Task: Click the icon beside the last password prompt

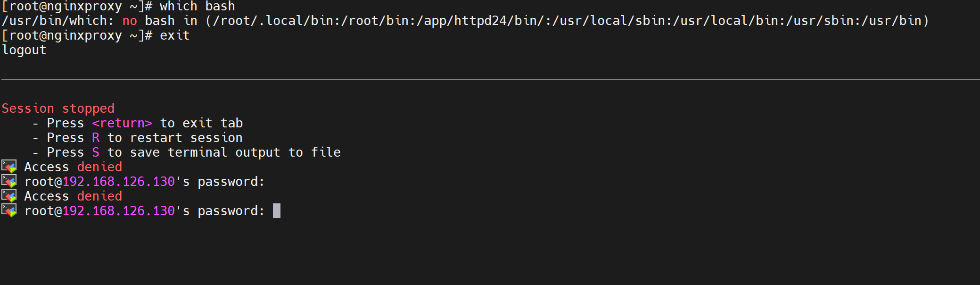Action: coord(9,210)
